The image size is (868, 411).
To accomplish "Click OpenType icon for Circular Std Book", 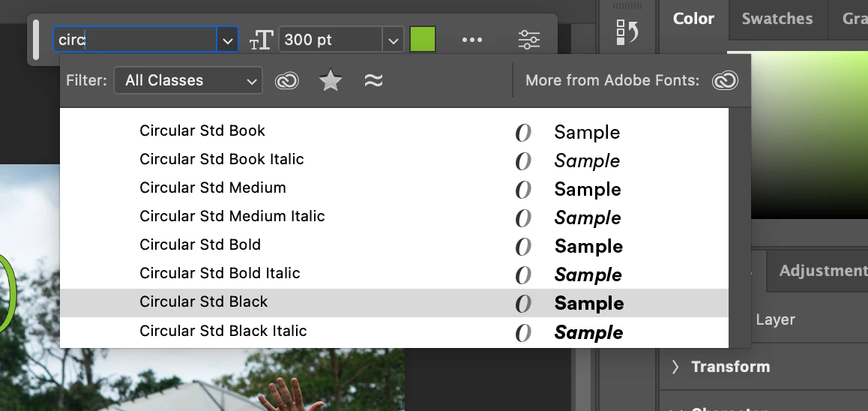I will (523, 133).
